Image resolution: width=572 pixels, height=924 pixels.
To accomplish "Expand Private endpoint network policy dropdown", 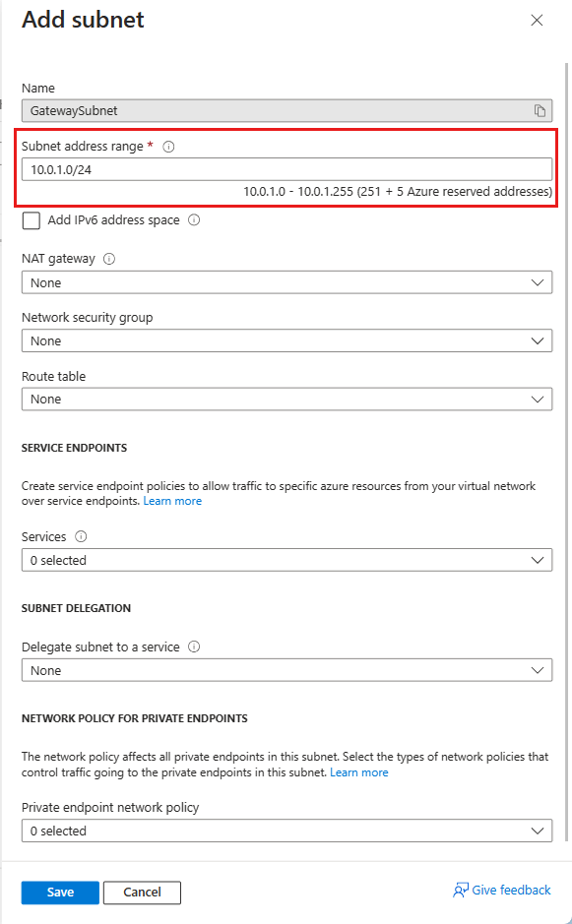I will [x=286, y=831].
